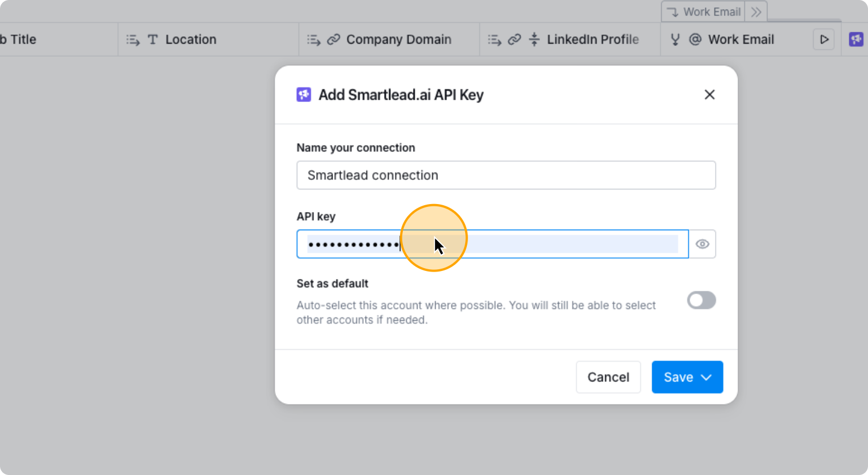Select the text type icon in Location column
Image resolution: width=868 pixels, height=475 pixels.
tap(152, 39)
